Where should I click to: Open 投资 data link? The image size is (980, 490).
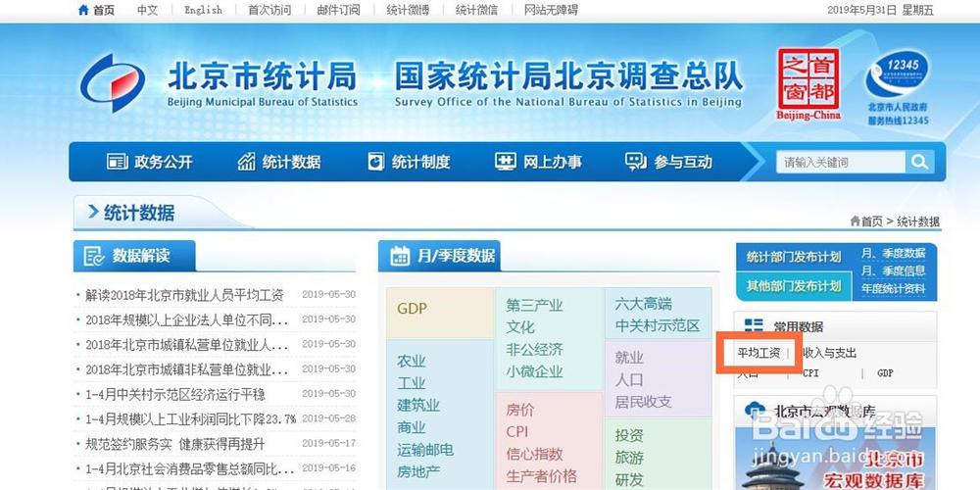click(x=629, y=436)
